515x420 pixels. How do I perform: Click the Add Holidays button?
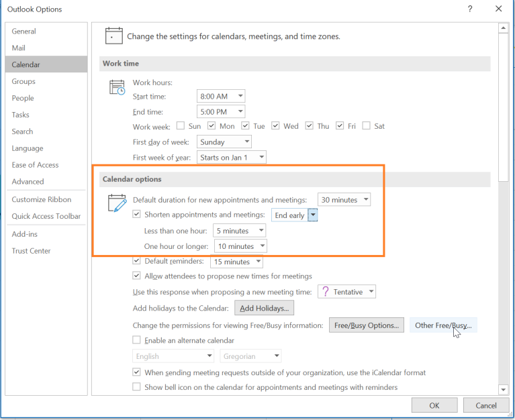(x=264, y=309)
